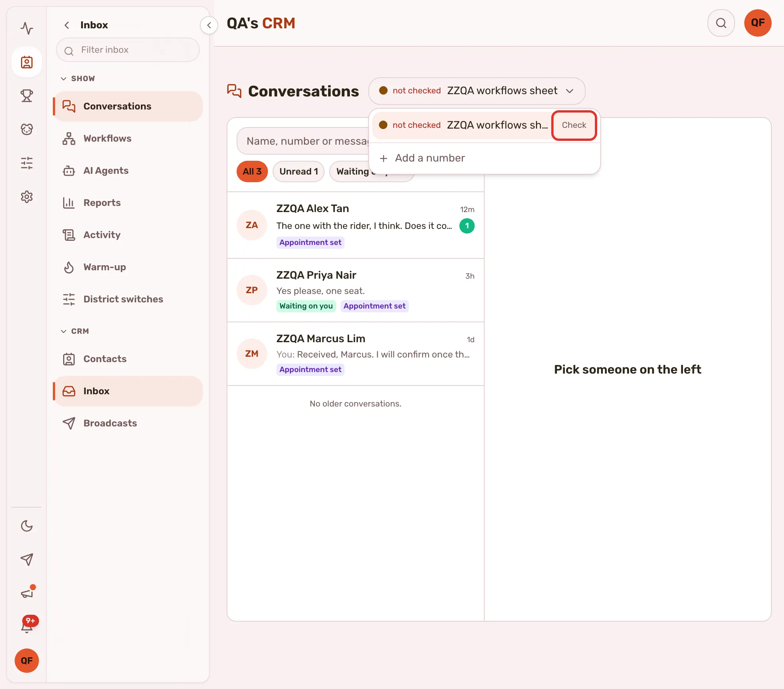Select the Unread 1 filter chip
The width and height of the screenshot is (784, 689).
[299, 171]
